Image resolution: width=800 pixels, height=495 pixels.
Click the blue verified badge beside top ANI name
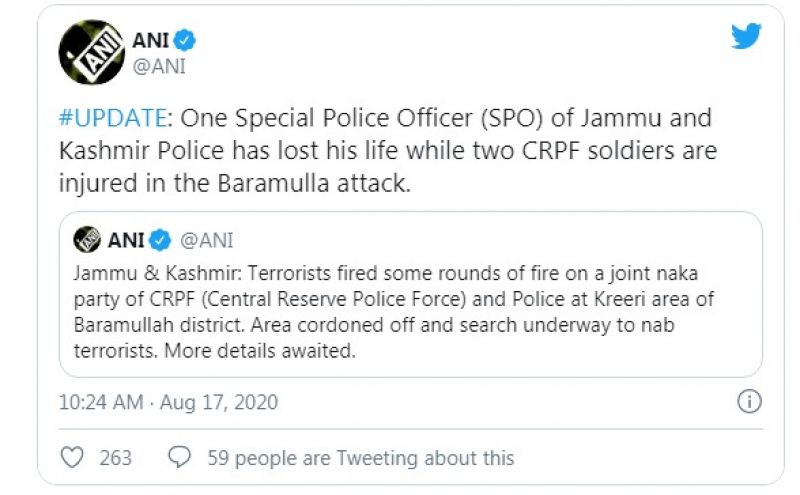click(x=185, y=41)
